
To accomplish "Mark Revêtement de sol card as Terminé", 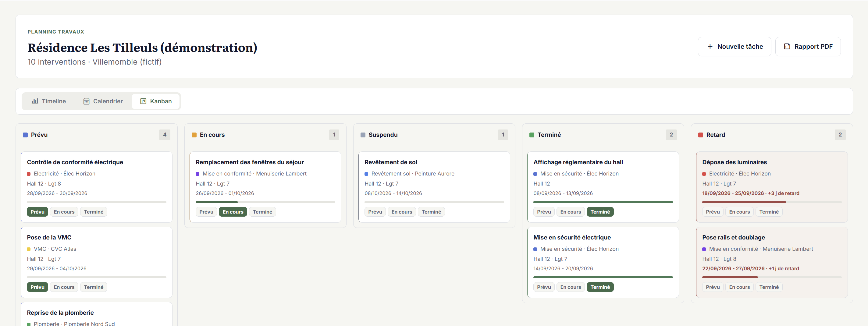I will (x=431, y=212).
